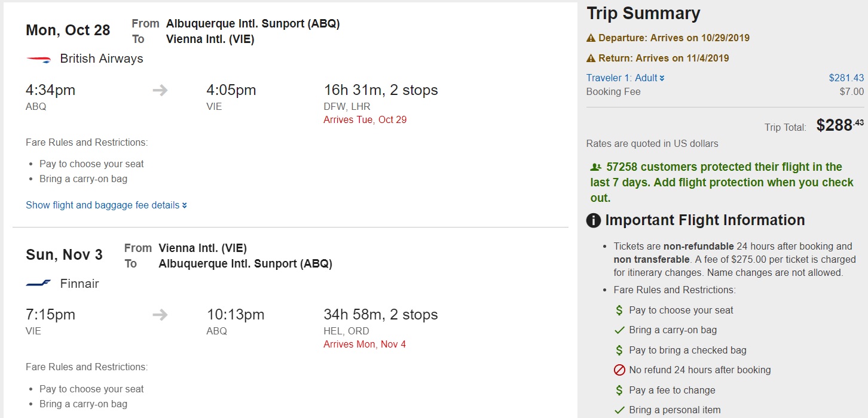Click the Trip Summary heading
This screenshot has width=868, height=418.
coord(643,14)
